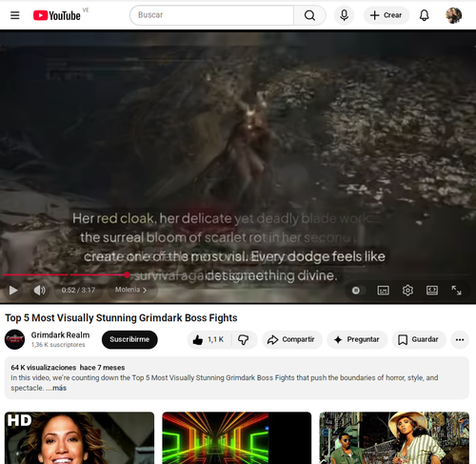Save video with Guardar button
Screen dimensions: 476x464
[x=419, y=339]
